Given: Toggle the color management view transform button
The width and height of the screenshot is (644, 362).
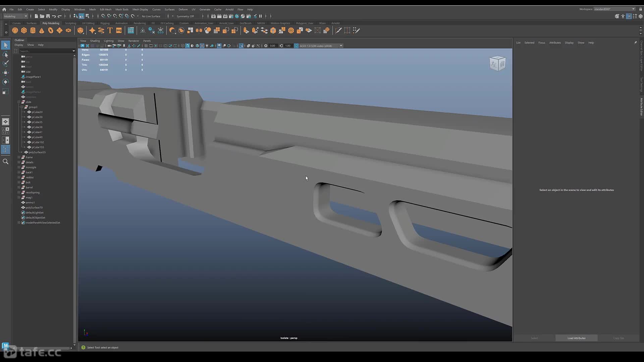Looking at the screenshot, I should 296,46.
